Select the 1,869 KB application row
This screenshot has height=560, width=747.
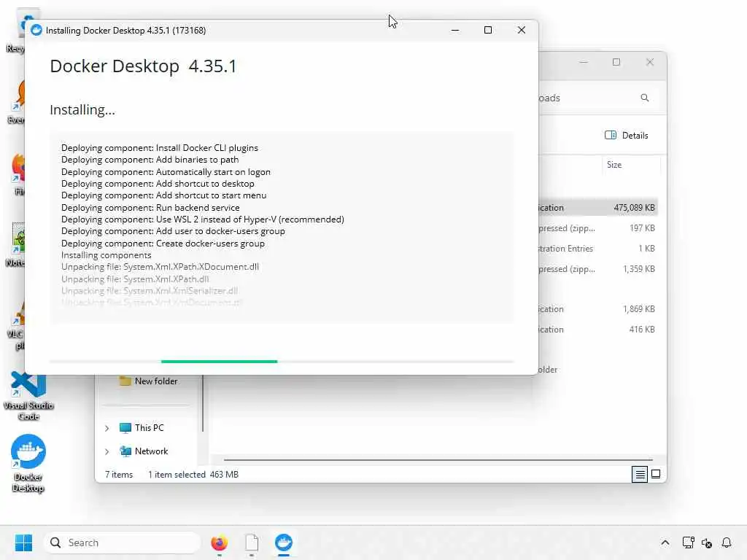[x=598, y=309]
